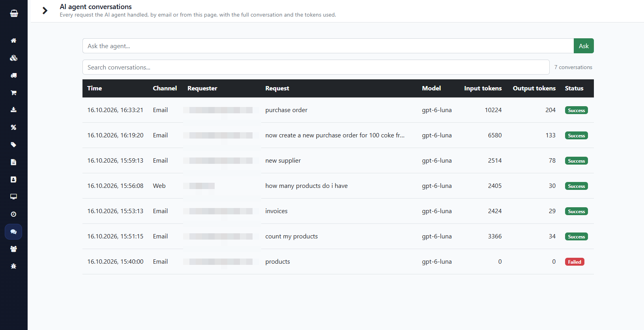Open the clock history icon in sidebar
Image resolution: width=644 pixels, height=330 pixels.
(x=13, y=214)
